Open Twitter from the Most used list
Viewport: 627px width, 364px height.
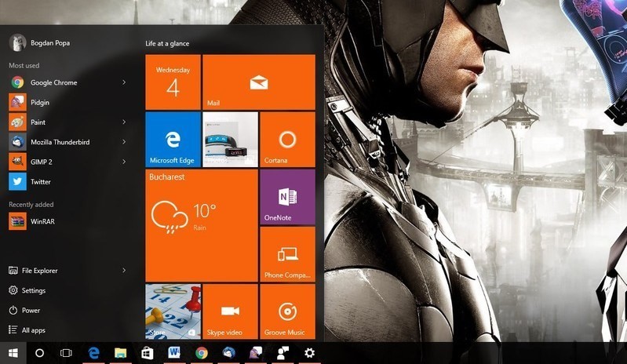(39, 181)
